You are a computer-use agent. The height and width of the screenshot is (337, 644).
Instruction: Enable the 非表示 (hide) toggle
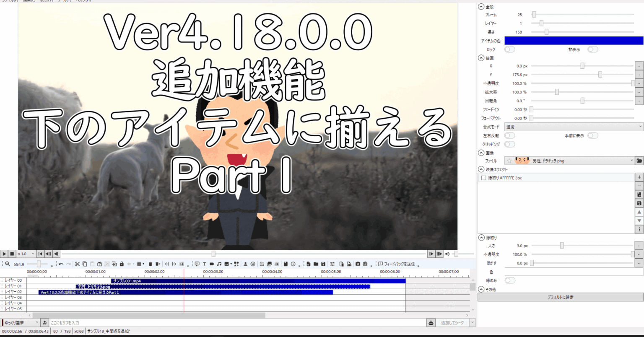pyautogui.click(x=592, y=49)
